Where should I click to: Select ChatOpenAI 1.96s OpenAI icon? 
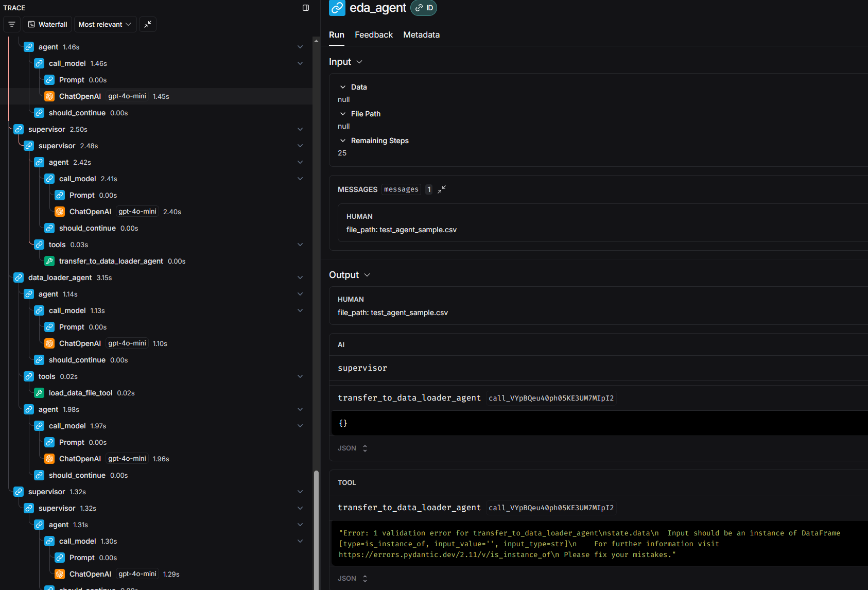[49, 459]
